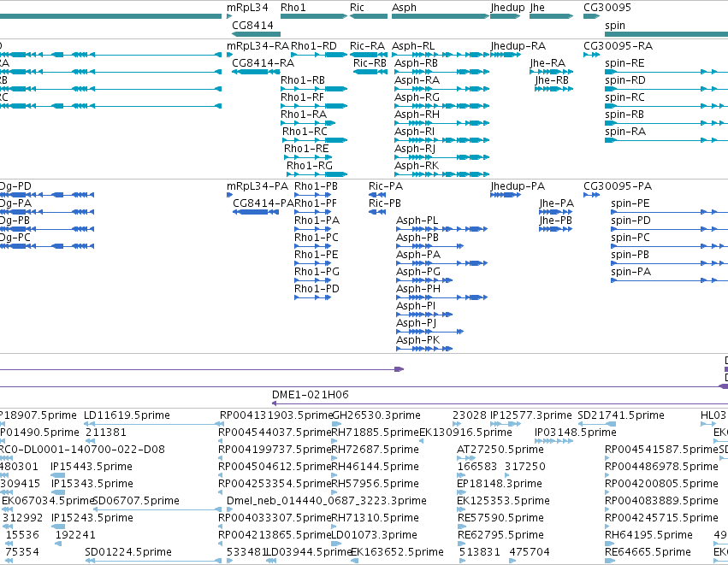
Task: Click the mRpL34-RA transcript label
Action: click(257, 46)
